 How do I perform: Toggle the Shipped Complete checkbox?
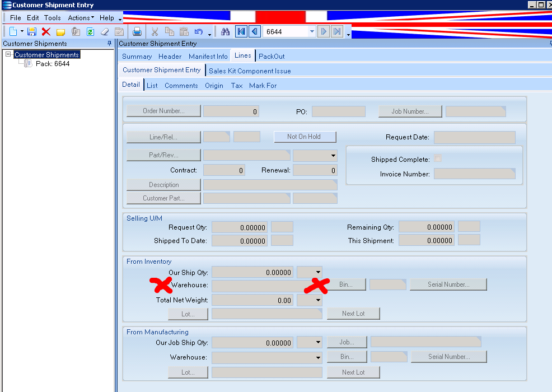click(x=438, y=158)
